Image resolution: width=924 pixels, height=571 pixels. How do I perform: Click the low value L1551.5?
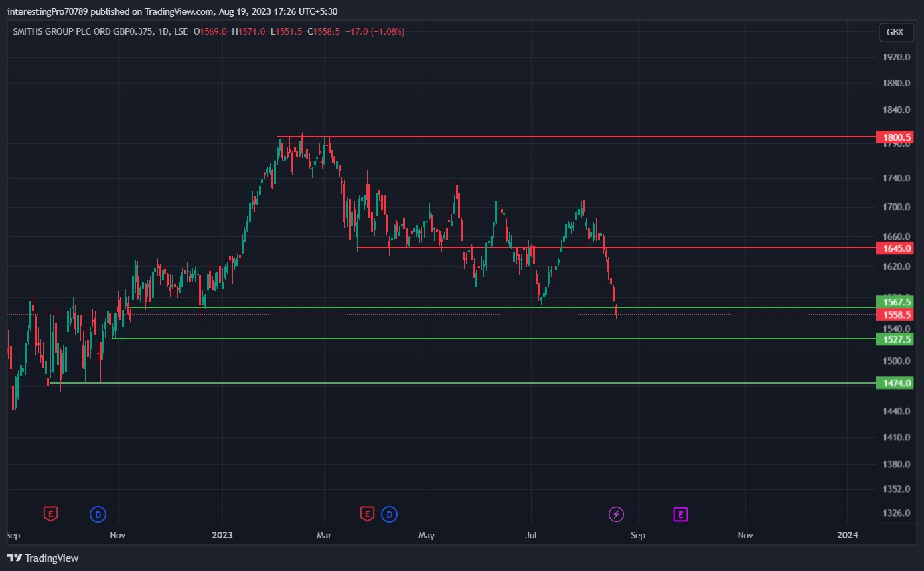click(287, 31)
